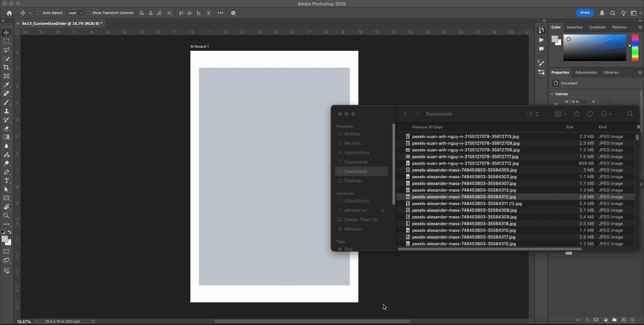The height and width of the screenshot is (325, 644).
Task: Select the Crop tool
Action: tap(6, 67)
